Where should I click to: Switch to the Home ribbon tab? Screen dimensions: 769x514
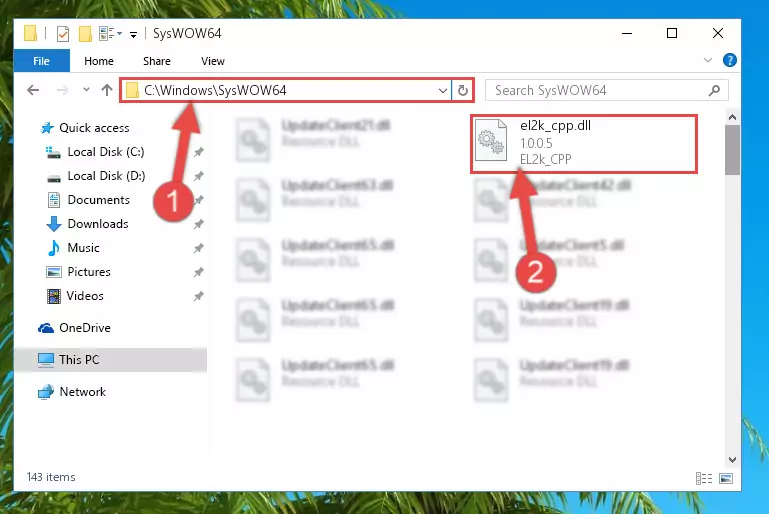pos(99,61)
